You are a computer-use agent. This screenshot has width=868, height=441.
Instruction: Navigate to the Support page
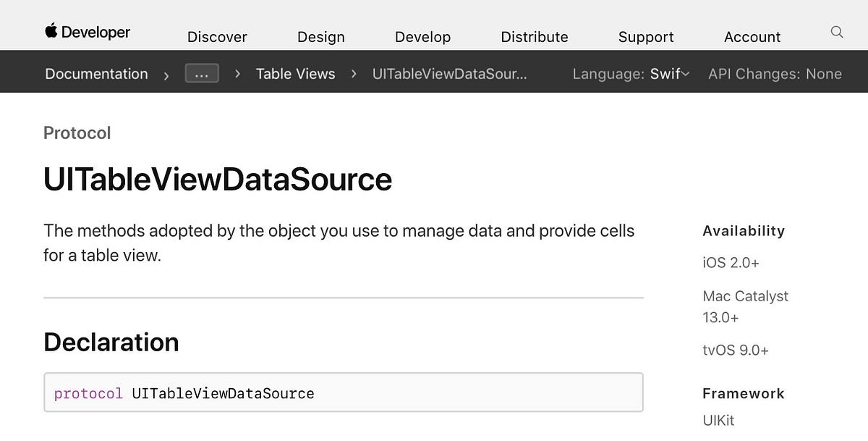646,37
